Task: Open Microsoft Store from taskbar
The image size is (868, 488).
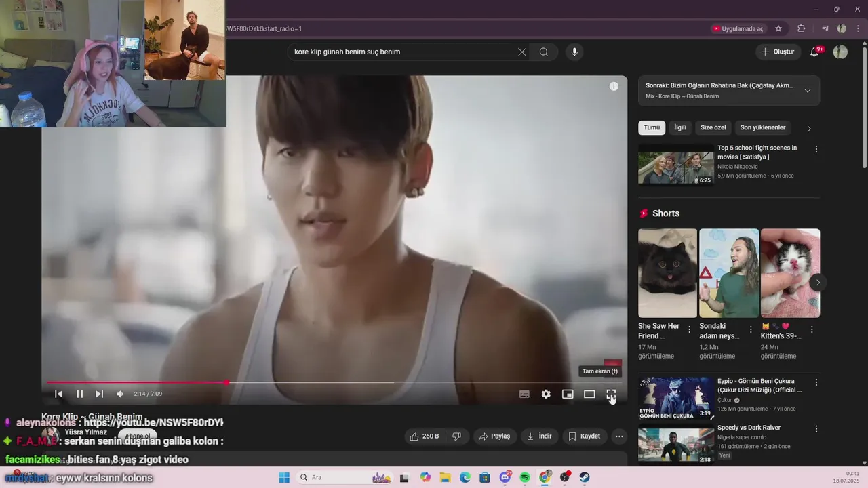Action: (485, 477)
